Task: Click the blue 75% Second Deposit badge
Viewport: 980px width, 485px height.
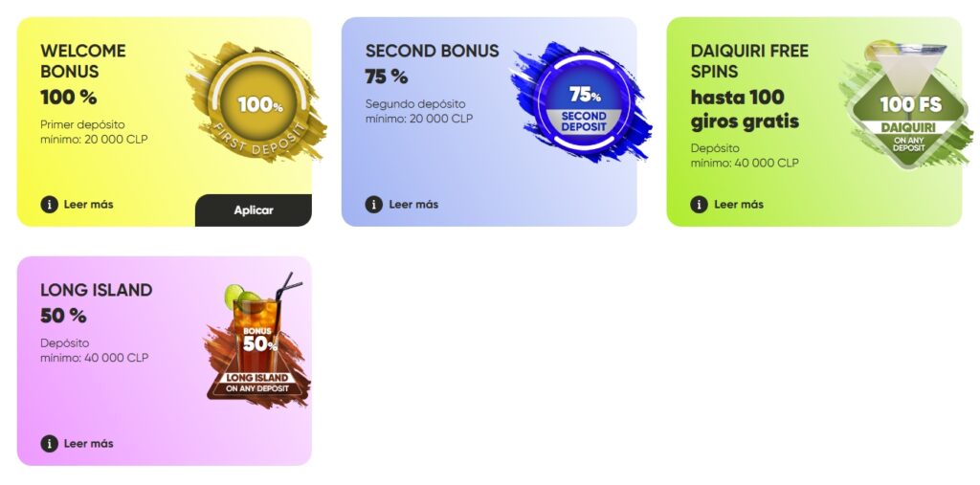Action: coord(583,105)
